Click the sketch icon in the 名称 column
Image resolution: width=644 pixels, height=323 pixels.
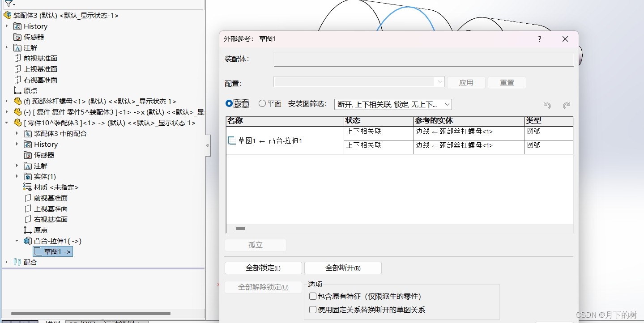[231, 140]
